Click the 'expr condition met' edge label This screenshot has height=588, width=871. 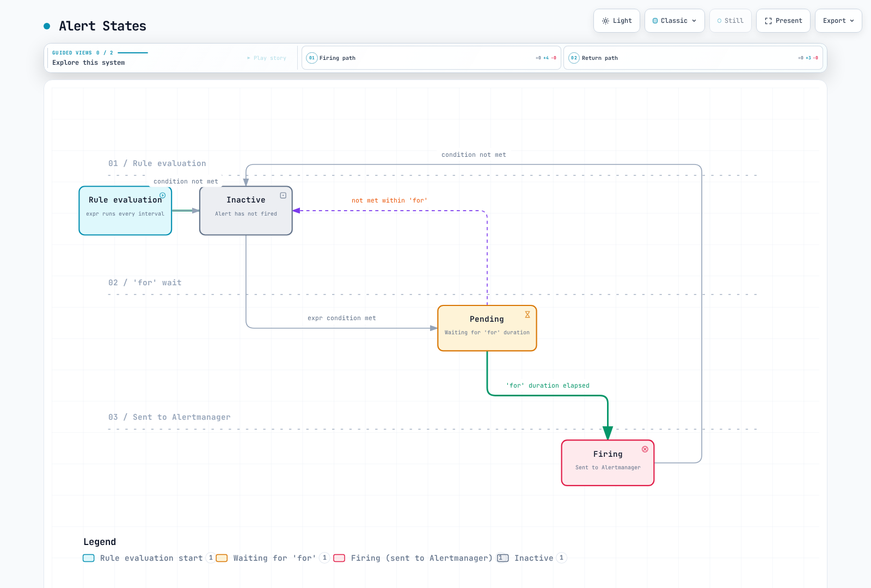click(342, 318)
